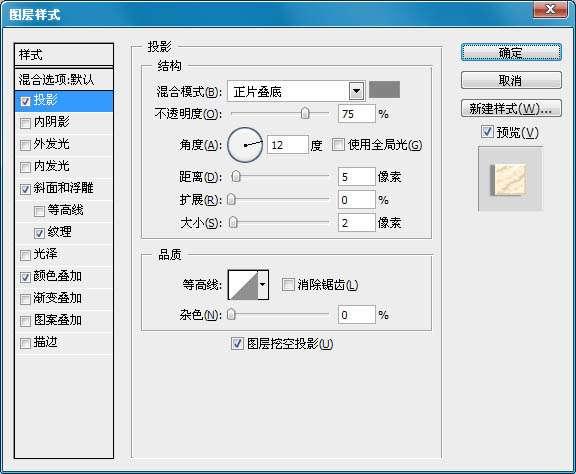Enable the 图案叠加 checkbox
Image resolution: width=576 pixels, height=474 pixels.
[x=25, y=321]
